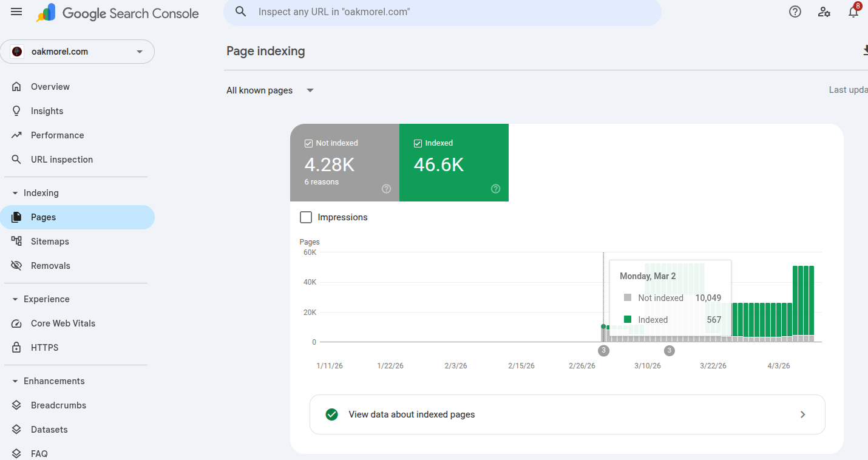Open Breadcrumbs enhancement report
Viewport: 868px width, 460px height.
coord(77,405)
